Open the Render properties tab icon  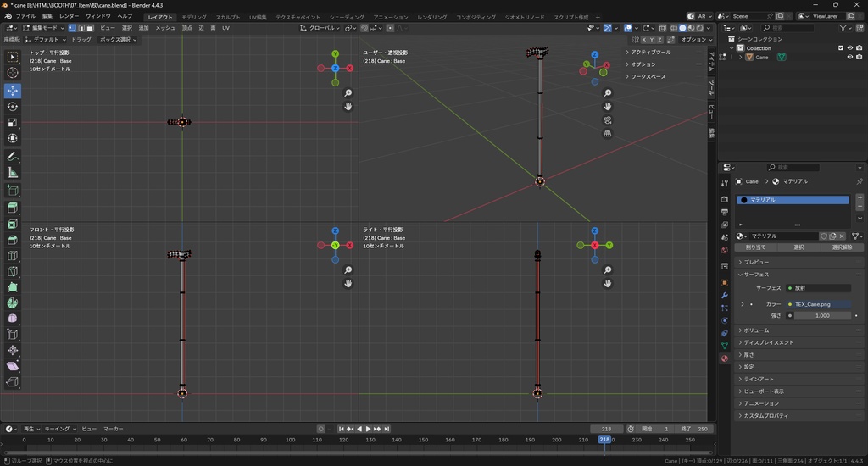724,199
